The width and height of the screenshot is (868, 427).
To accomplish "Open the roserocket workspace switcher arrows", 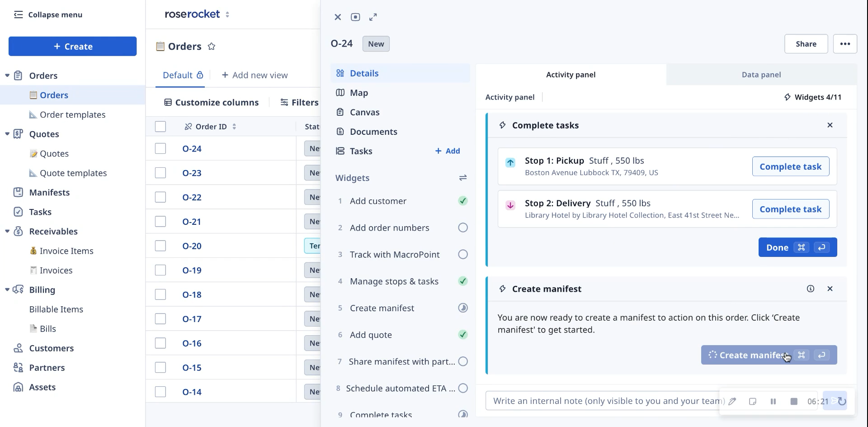I will pyautogui.click(x=227, y=14).
